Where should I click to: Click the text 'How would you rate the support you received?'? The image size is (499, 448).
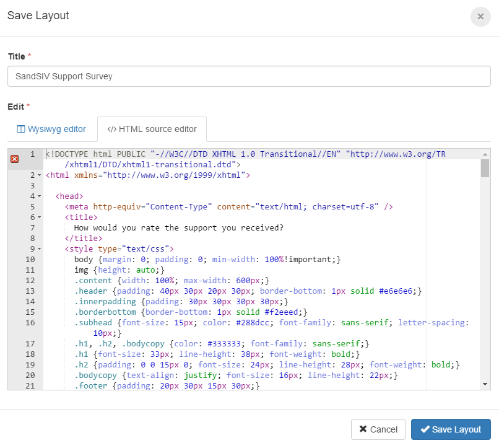pos(179,227)
